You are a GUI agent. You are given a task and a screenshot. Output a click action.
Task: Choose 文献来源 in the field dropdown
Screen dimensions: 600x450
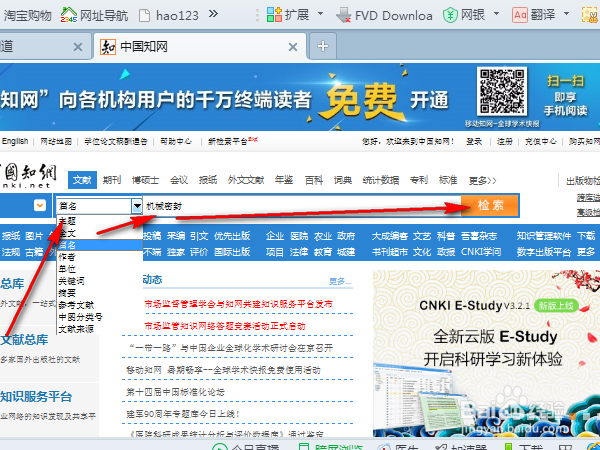tap(99, 329)
